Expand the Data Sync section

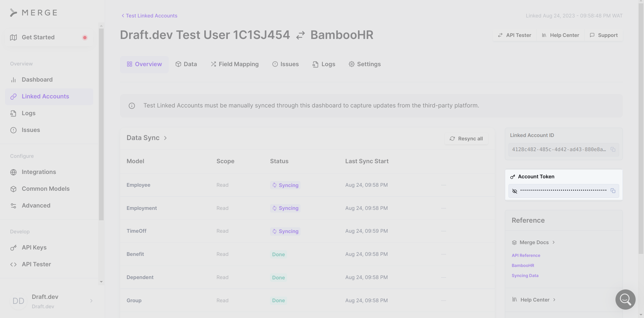(166, 138)
